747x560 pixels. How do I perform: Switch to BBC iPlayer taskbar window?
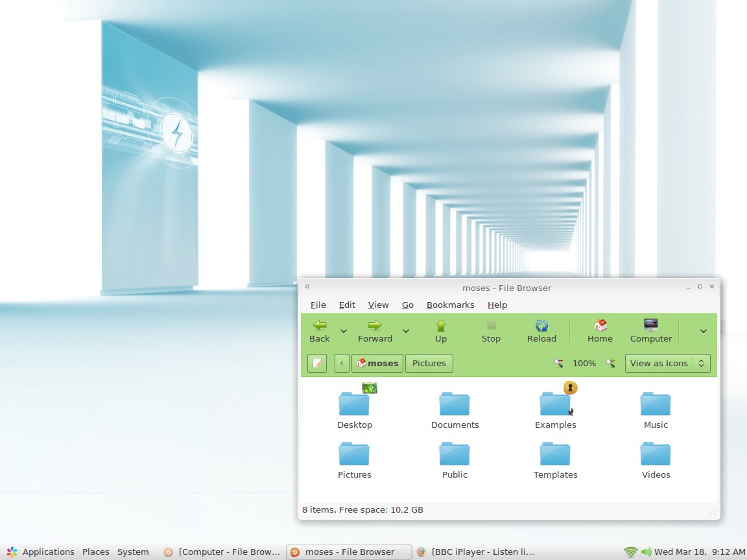[475, 552]
